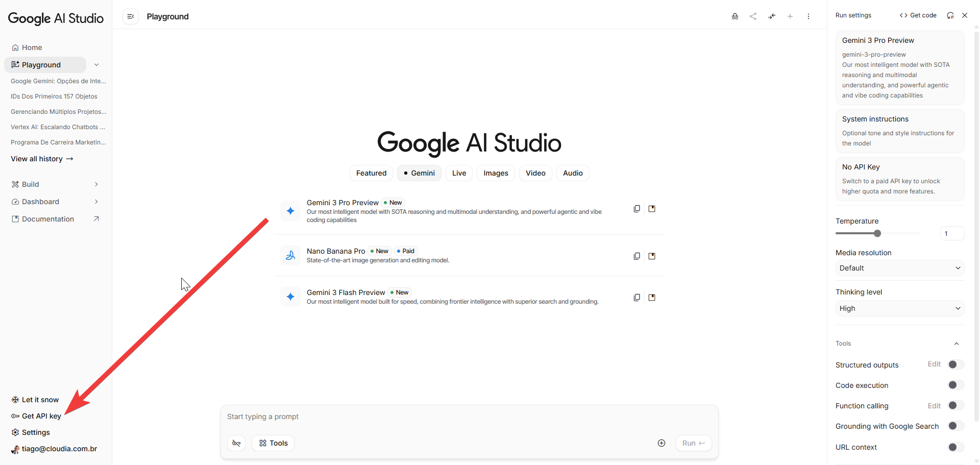Viewport: 980px width, 465px height.
Task: Open docs icon for Gemini 3 Pro Preview
Action: tap(652, 209)
